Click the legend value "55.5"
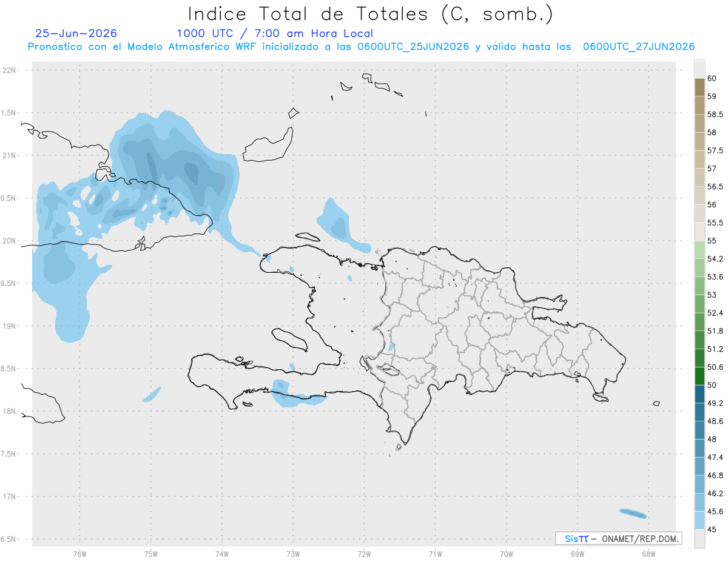 (x=715, y=222)
